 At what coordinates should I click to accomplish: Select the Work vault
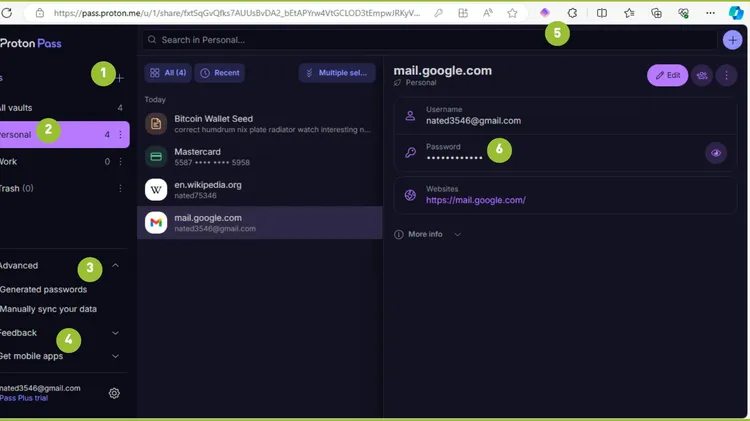pos(62,162)
